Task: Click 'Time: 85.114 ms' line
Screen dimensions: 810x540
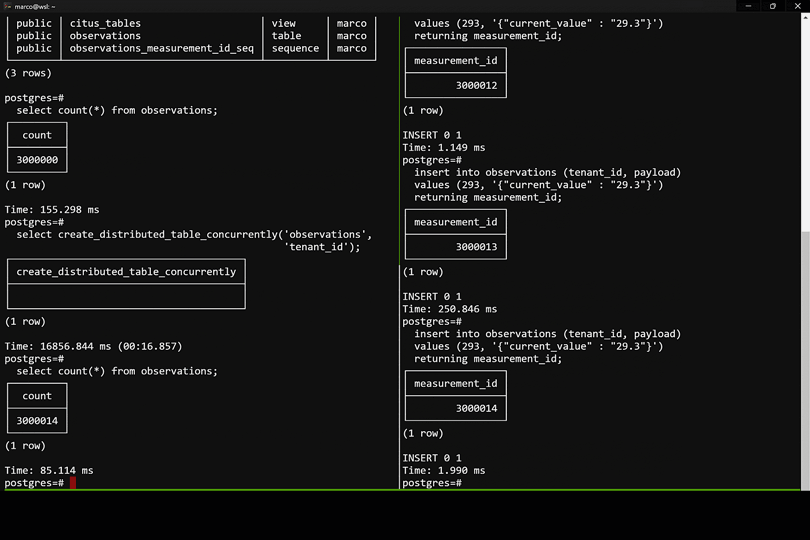Action: (49, 470)
